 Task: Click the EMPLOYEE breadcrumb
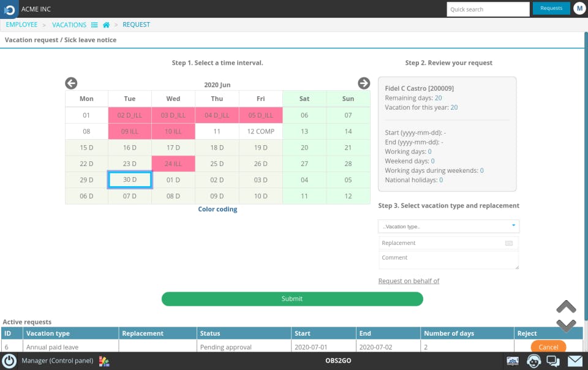point(22,25)
